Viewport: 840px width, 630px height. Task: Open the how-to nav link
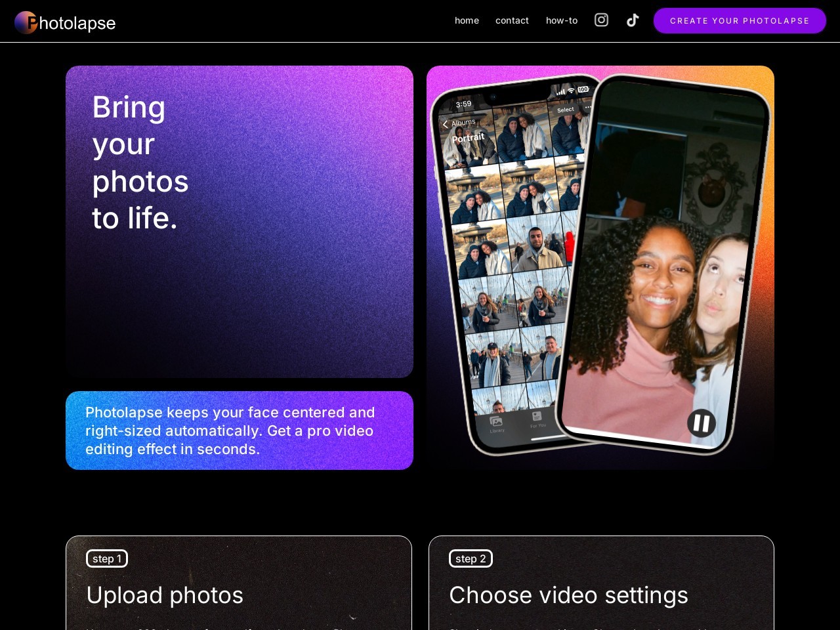tap(562, 20)
